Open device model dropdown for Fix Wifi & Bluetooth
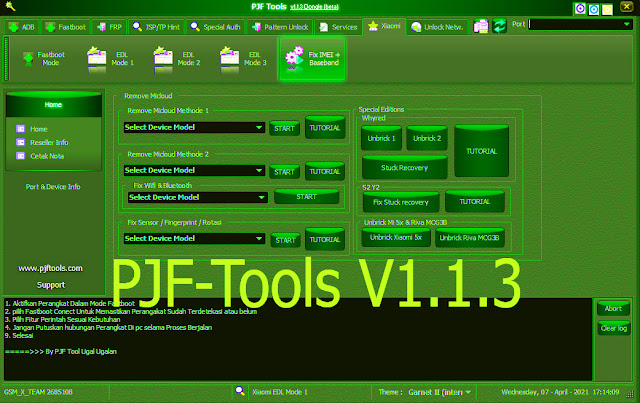This screenshot has width=640, height=403. coord(198,198)
